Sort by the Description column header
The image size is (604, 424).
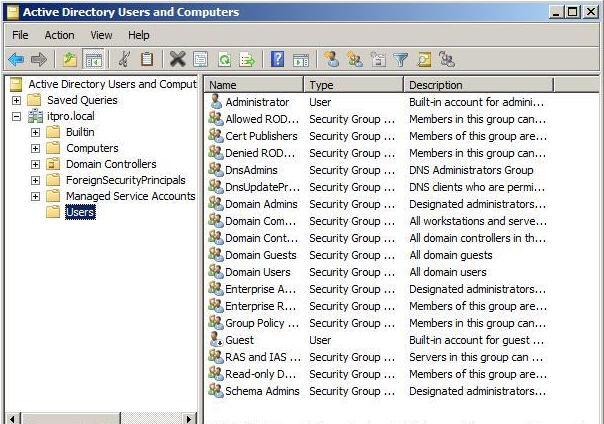478,85
